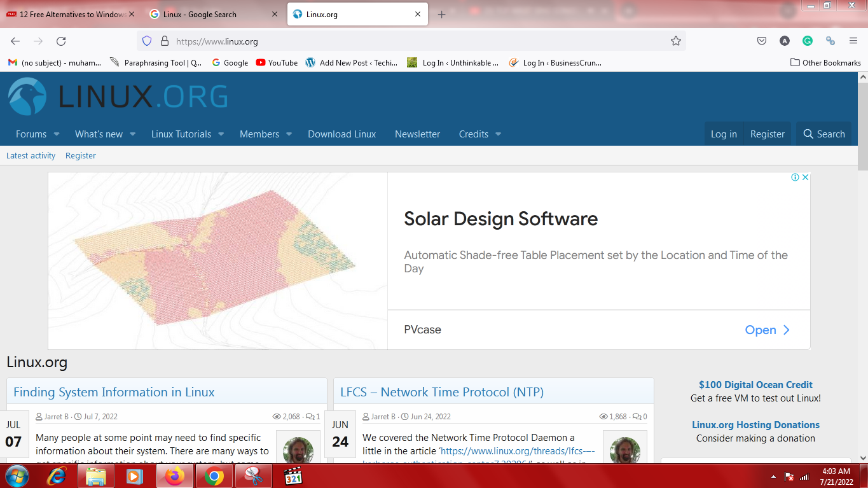Open the Firefox account avatar icon
The height and width of the screenshot is (488, 868).
(785, 41)
